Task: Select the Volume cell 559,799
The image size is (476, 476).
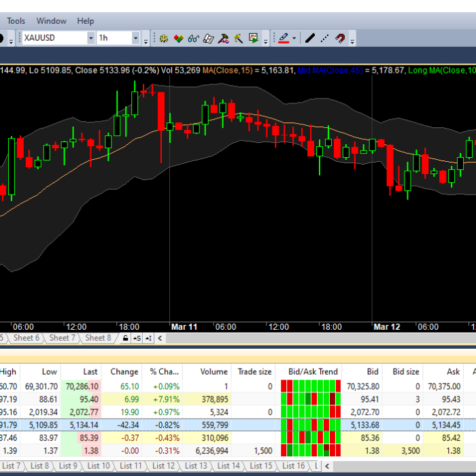Action: [207, 425]
